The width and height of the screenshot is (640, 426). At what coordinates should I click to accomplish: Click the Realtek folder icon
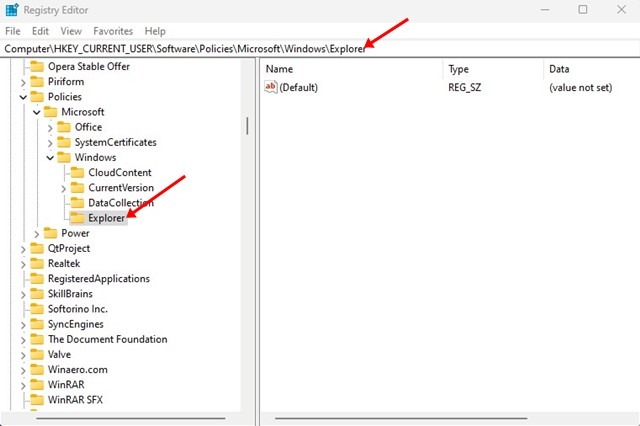pos(36,263)
